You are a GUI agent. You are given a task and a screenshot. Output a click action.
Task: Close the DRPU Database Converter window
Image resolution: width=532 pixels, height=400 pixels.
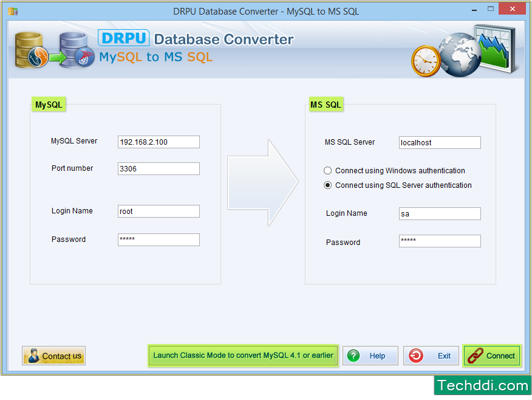[x=513, y=9]
